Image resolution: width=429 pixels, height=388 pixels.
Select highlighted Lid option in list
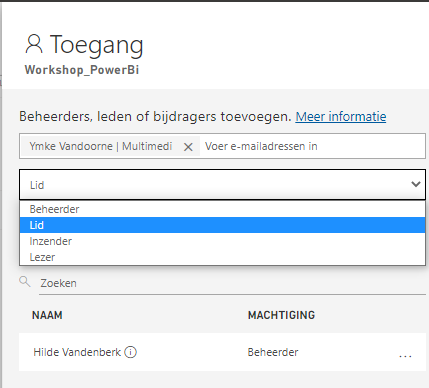click(222, 225)
